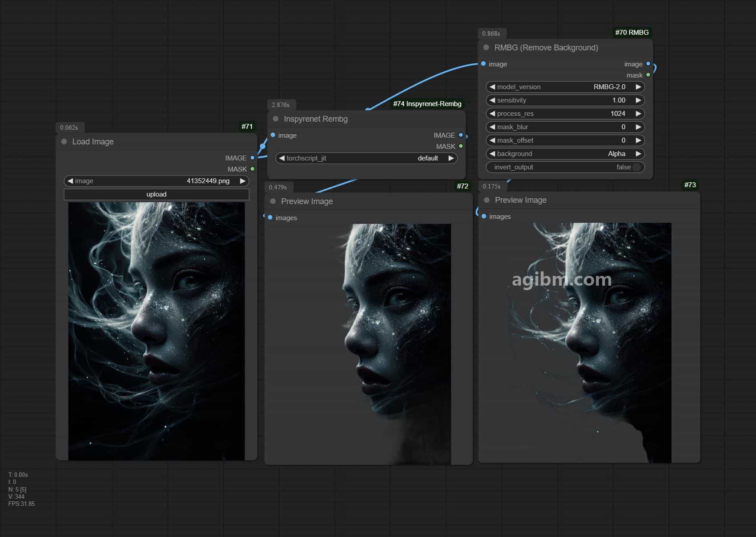Click background previous arrow
Image resolution: width=756 pixels, height=537 pixels.
492,154
